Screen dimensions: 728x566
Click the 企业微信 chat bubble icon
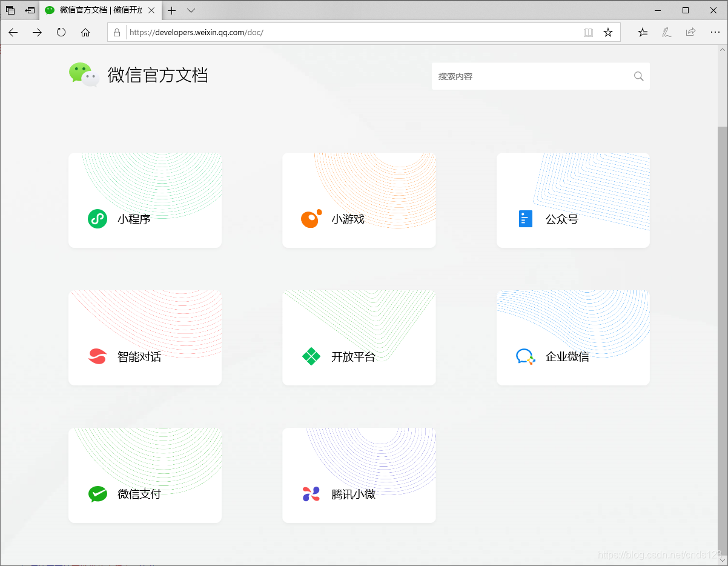(526, 356)
